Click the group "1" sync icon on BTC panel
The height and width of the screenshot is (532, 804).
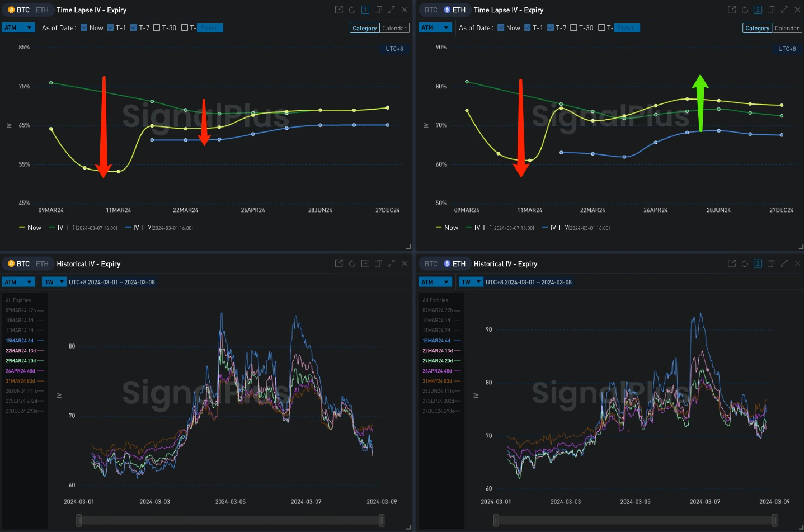pyautogui.click(x=365, y=10)
